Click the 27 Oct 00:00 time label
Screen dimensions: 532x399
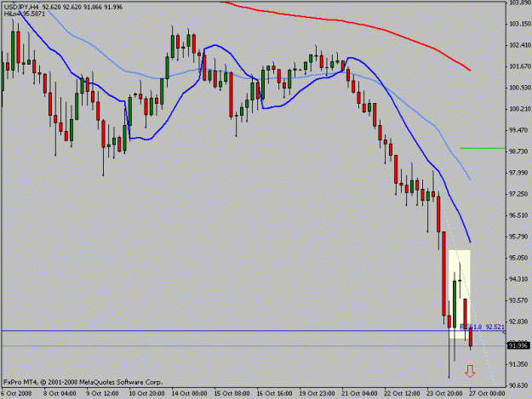click(487, 394)
